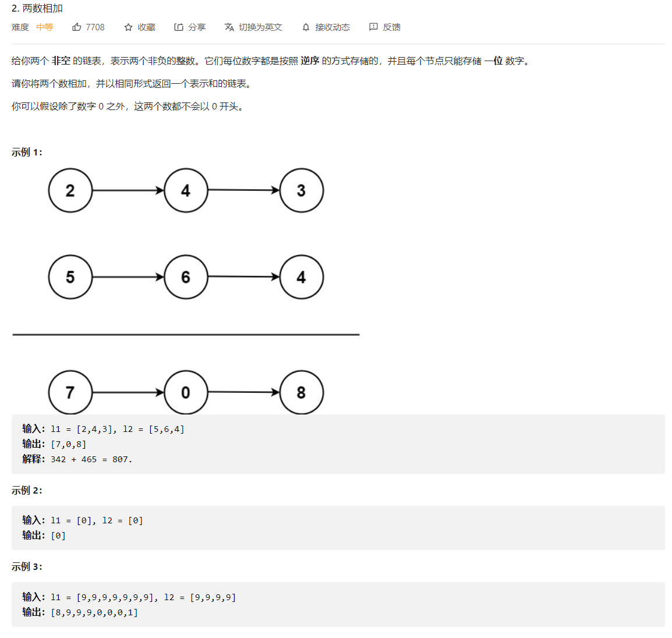Click the example 1 code block
Screen dimensions: 672x638
(x=338, y=444)
